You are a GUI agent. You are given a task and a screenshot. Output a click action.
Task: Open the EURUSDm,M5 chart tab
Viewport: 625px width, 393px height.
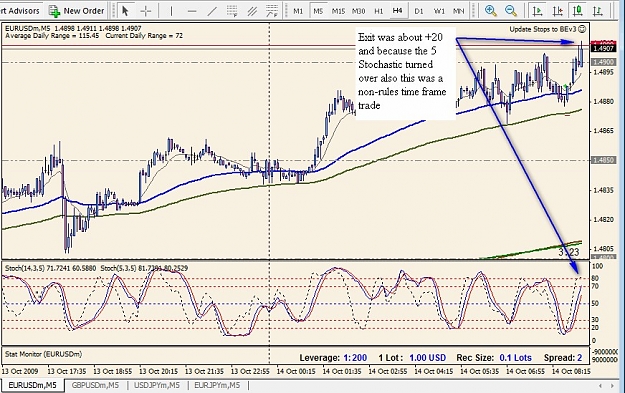click(32, 385)
